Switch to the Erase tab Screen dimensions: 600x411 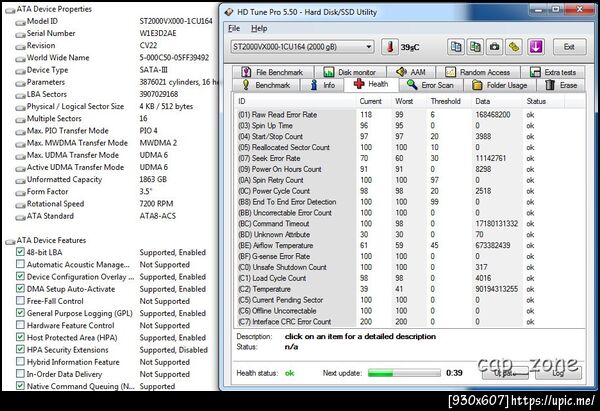(x=561, y=85)
